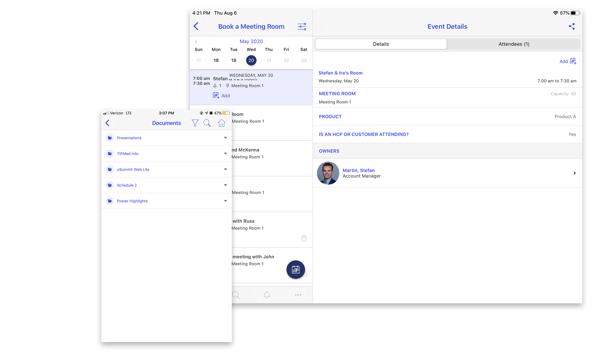Screen dimensions: 609x364
Task: Click the Product A value
Action: pyautogui.click(x=565, y=116)
